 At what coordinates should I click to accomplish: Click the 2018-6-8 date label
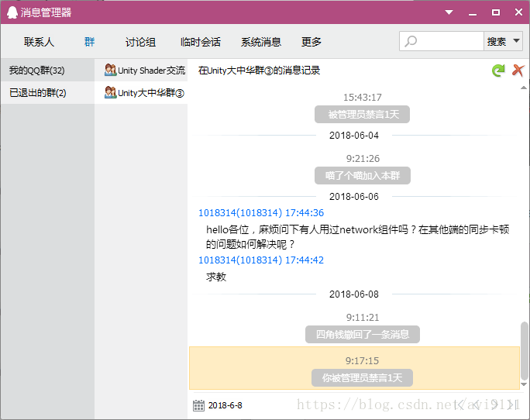tap(225, 405)
